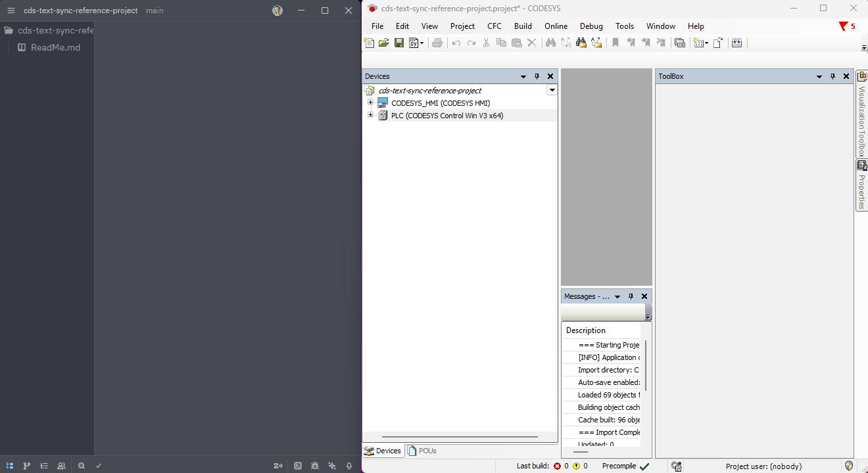Open the terminal panel icon in Zed status bar
Viewport: 868px width, 473px height.
[x=298, y=466]
